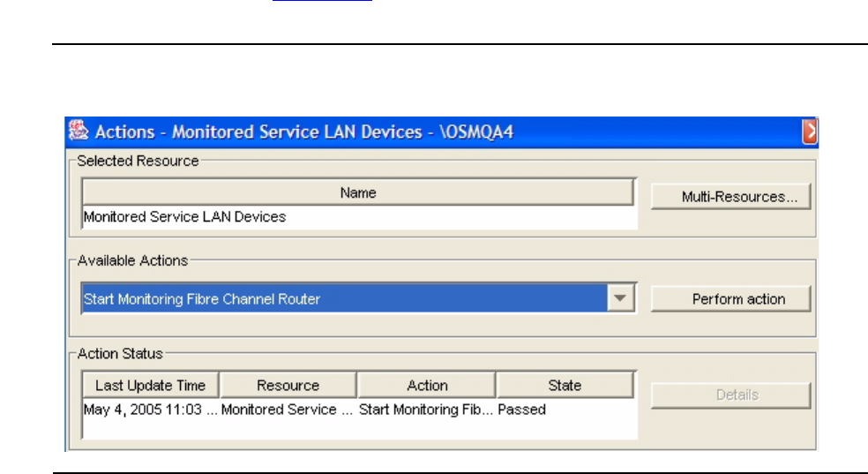This screenshot has height=474, width=868.
Task: Close the Actions window with red X
Action: (x=809, y=132)
